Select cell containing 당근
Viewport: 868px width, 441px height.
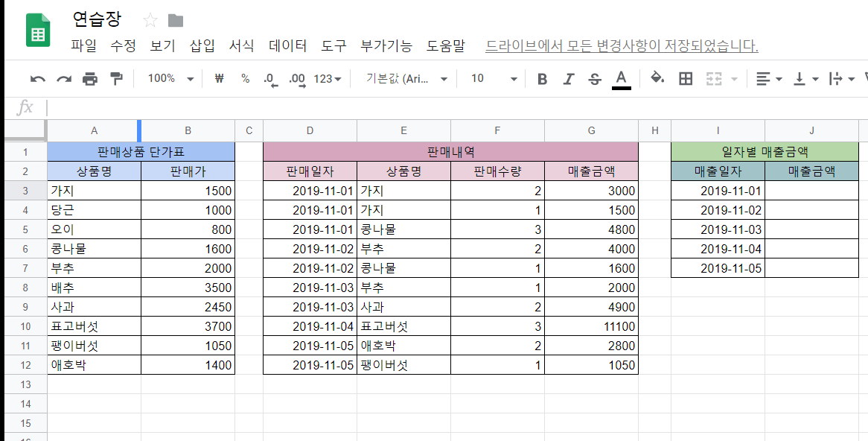coord(94,210)
